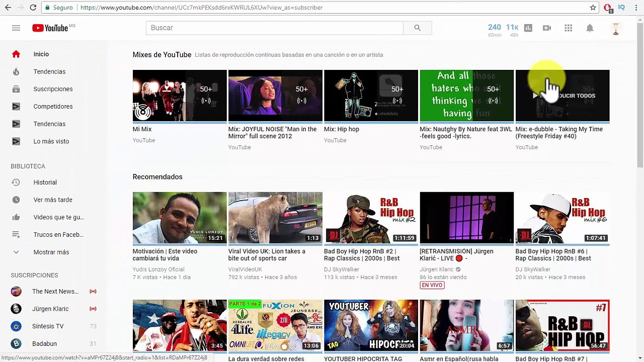The width and height of the screenshot is (644, 362).
Task: Click the 'Recomendados' section heading
Action: [x=157, y=177]
